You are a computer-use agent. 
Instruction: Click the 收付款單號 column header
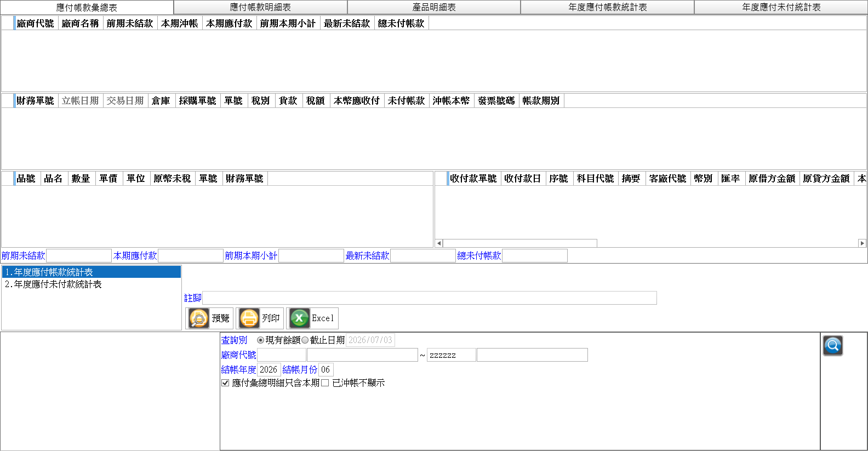(474, 179)
